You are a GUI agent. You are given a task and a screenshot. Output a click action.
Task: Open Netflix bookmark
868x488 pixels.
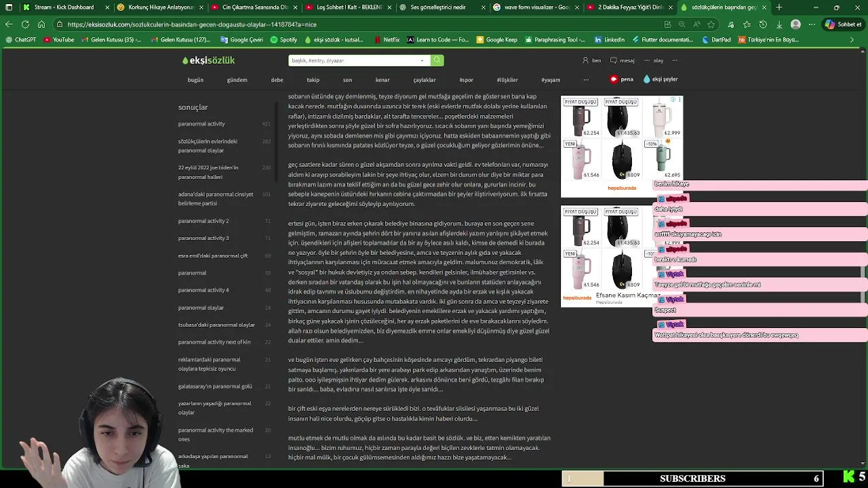pos(387,40)
